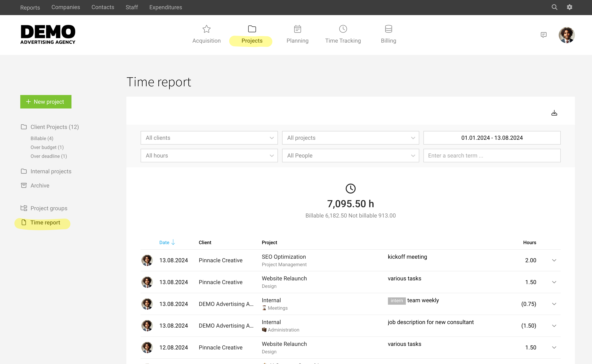Open the Staff menu
592x364 pixels.
click(x=132, y=7)
